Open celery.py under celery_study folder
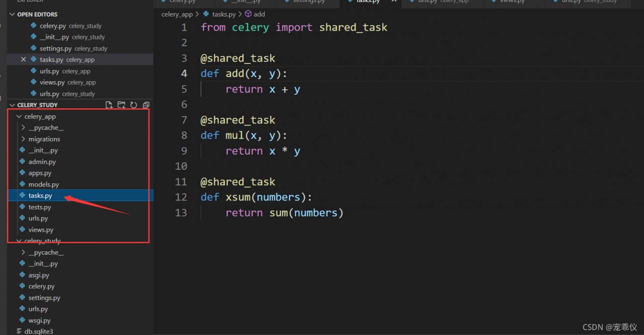Screen dimensions: 644x335 coord(41,286)
